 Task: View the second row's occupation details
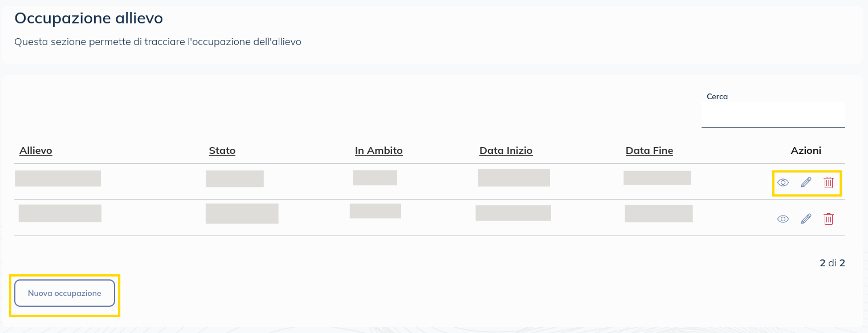(x=783, y=219)
